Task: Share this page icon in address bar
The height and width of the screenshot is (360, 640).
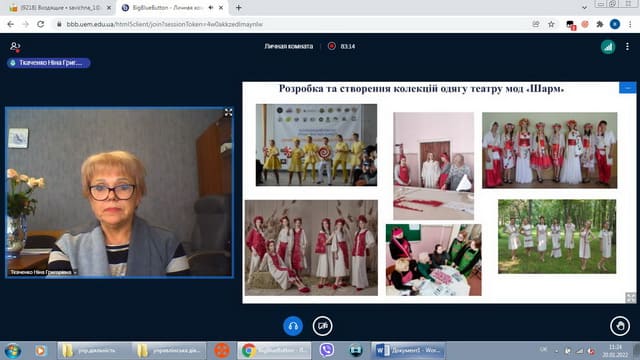Action: click(536, 24)
